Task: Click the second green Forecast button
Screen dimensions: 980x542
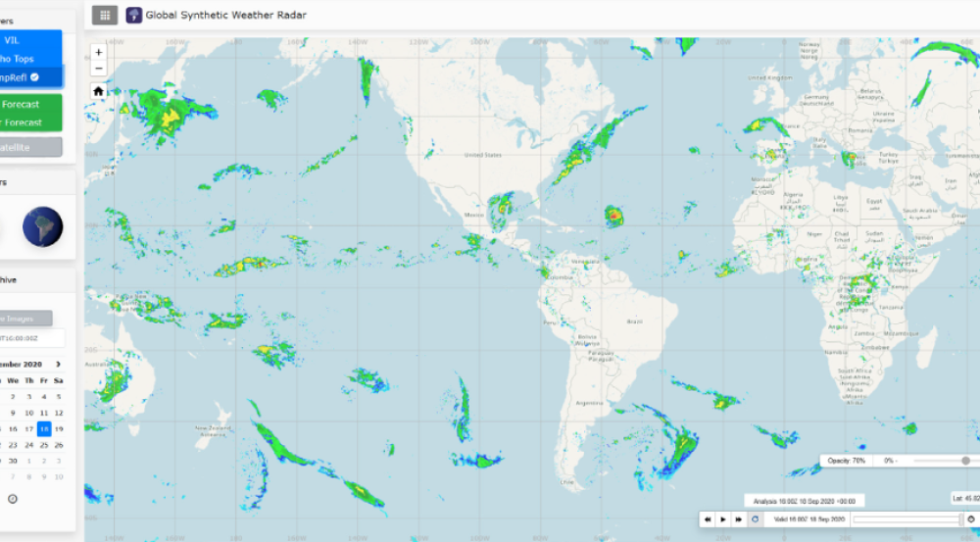Action: point(30,123)
